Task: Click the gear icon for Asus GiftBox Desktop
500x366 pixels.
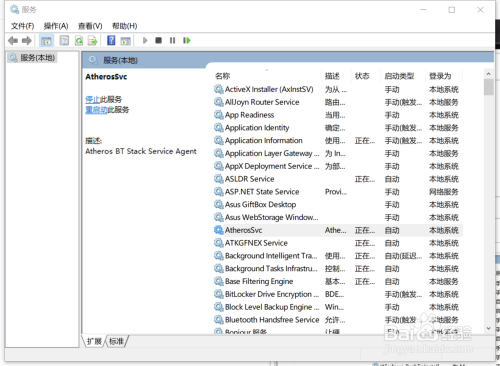Action: click(x=219, y=204)
